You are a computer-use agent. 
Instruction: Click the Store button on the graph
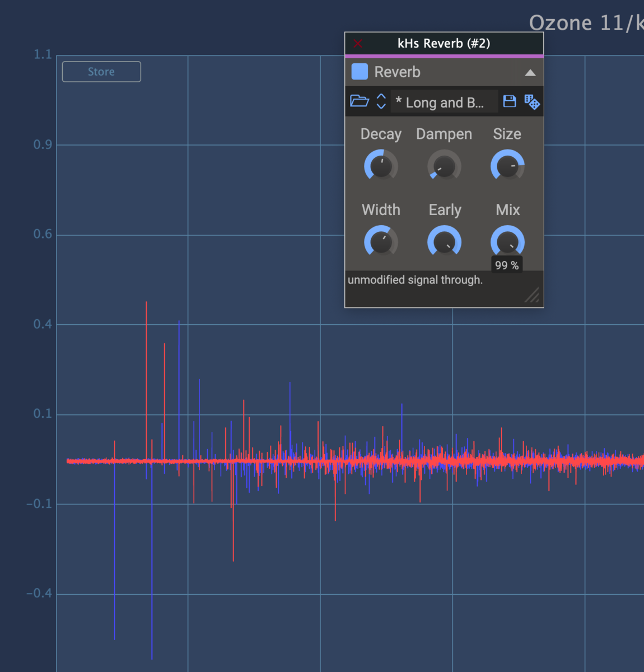[x=101, y=72]
